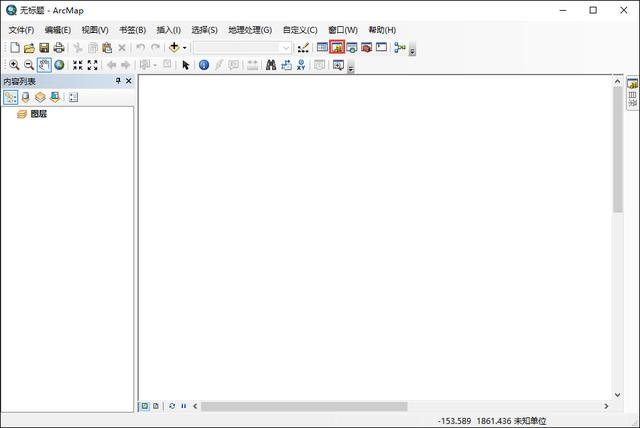Launch the ModelBuilder window
The width and height of the screenshot is (640, 428).
tap(400, 48)
